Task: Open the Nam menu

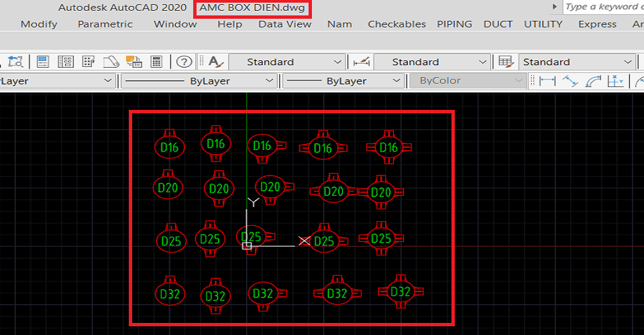Action: click(x=339, y=24)
